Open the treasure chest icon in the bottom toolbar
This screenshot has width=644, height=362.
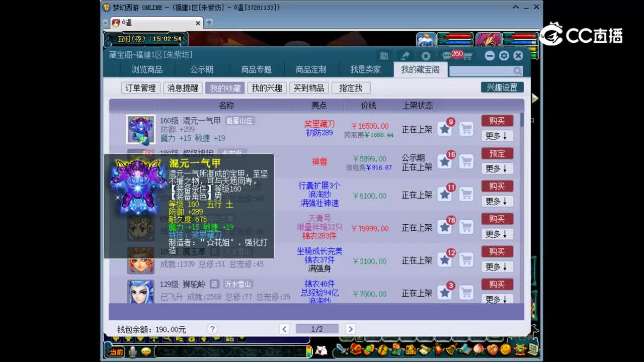(356, 349)
